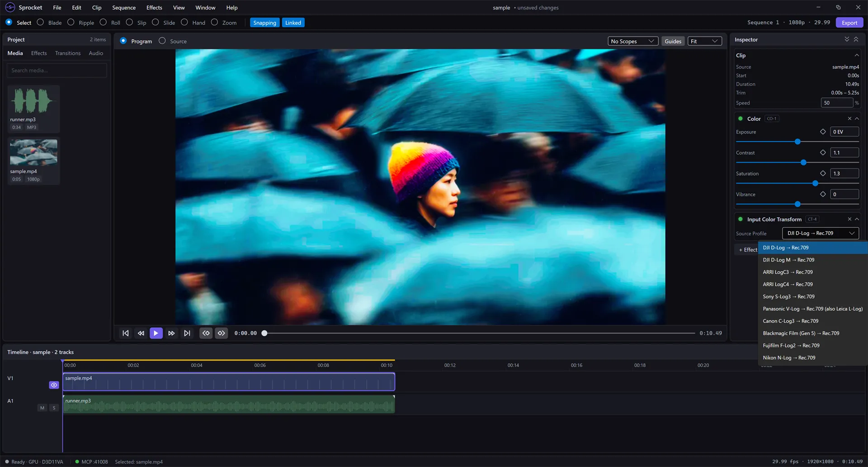Switch monitor to Source view
This screenshot has width=868, height=467.
point(173,41)
